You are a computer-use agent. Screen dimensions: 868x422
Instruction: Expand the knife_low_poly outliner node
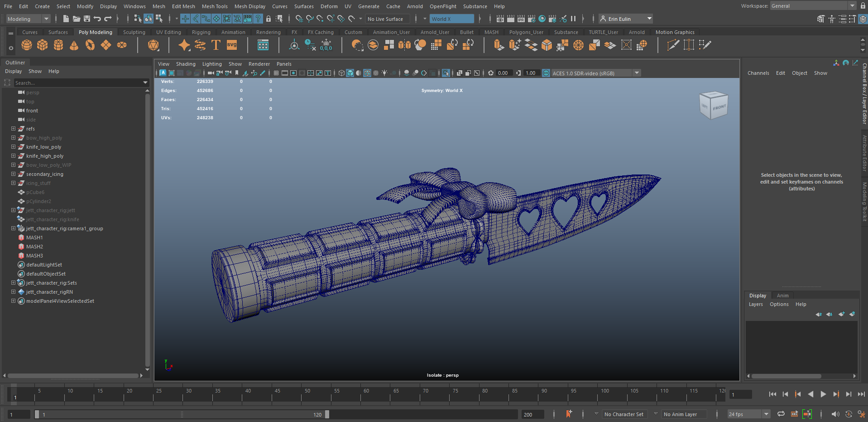pyautogui.click(x=14, y=147)
